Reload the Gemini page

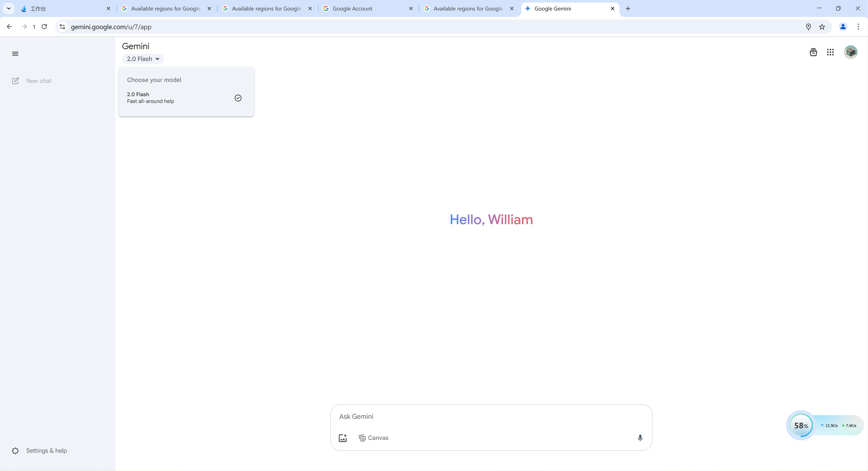[44, 27]
